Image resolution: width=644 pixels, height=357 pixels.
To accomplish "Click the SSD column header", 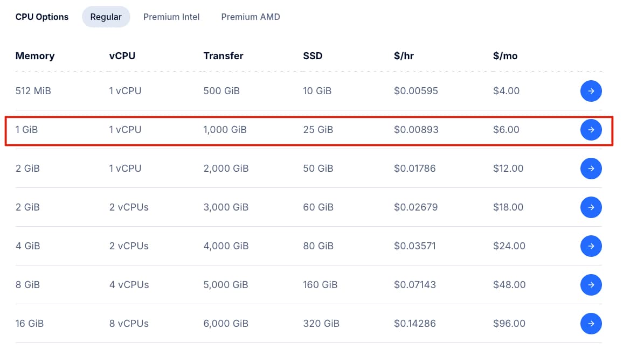I will [313, 55].
